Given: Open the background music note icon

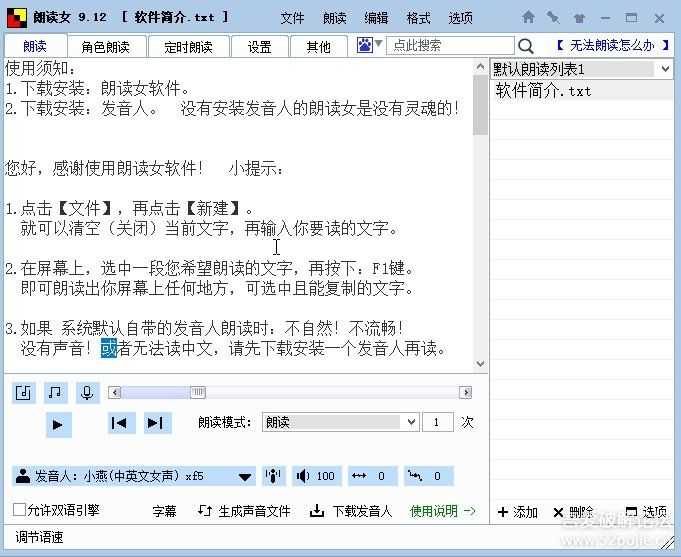Looking at the screenshot, I should [x=56, y=392].
